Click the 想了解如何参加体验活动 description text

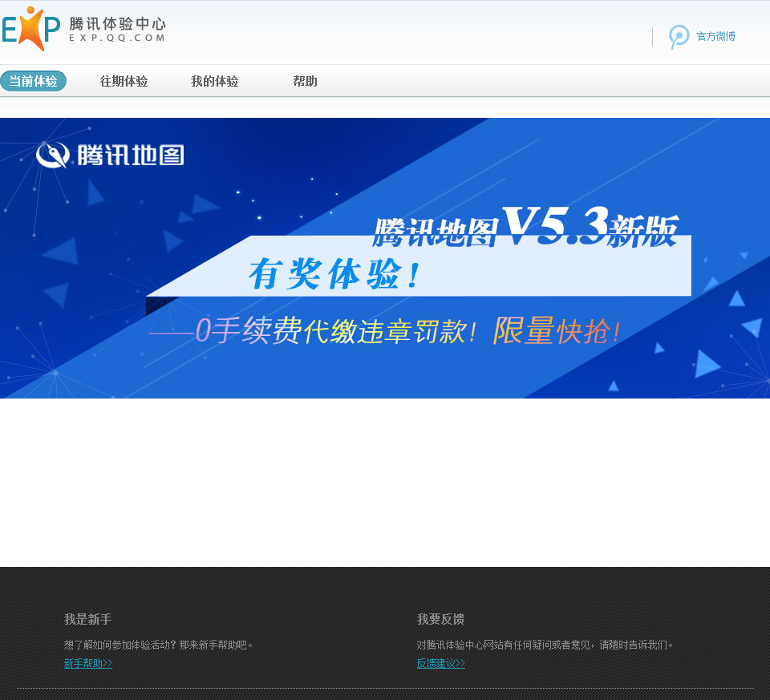click(x=158, y=645)
